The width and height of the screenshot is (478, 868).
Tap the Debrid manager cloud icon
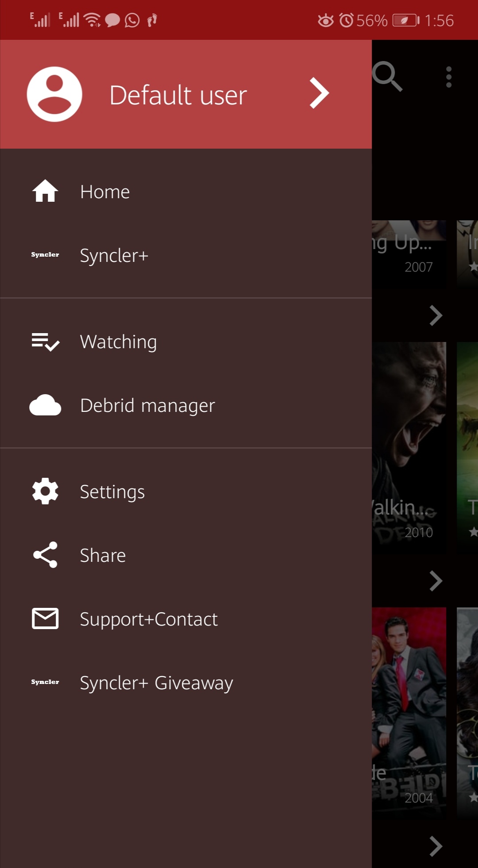point(45,405)
